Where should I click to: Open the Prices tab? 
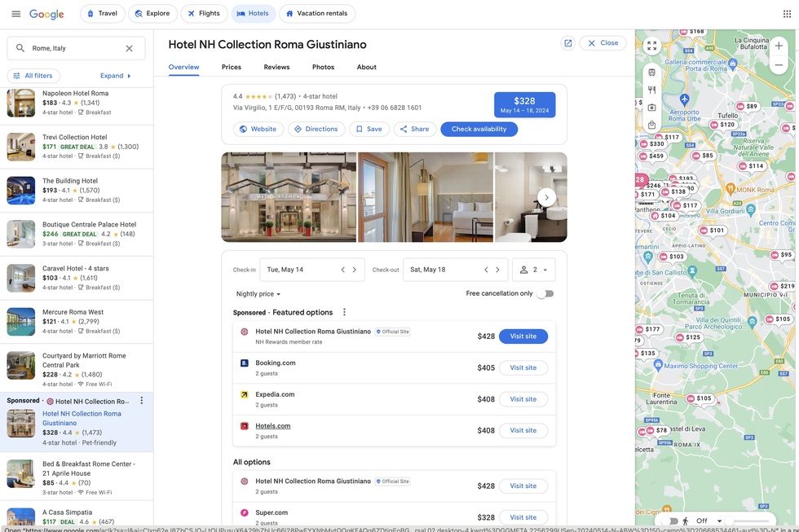pos(232,67)
